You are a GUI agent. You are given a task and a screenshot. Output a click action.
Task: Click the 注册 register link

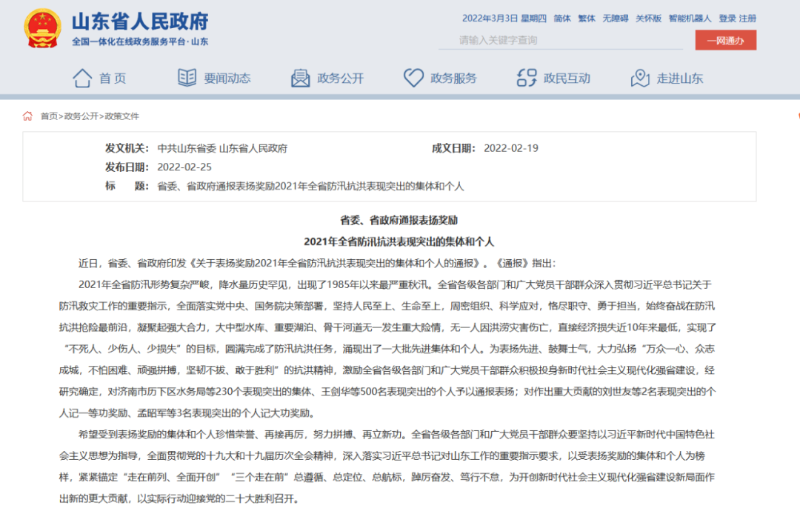click(752, 18)
